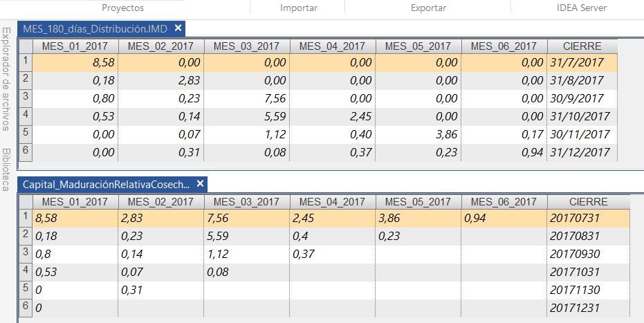Select MES_01_2017 column header in top table
The height and width of the screenshot is (323, 644).
tap(75, 46)
